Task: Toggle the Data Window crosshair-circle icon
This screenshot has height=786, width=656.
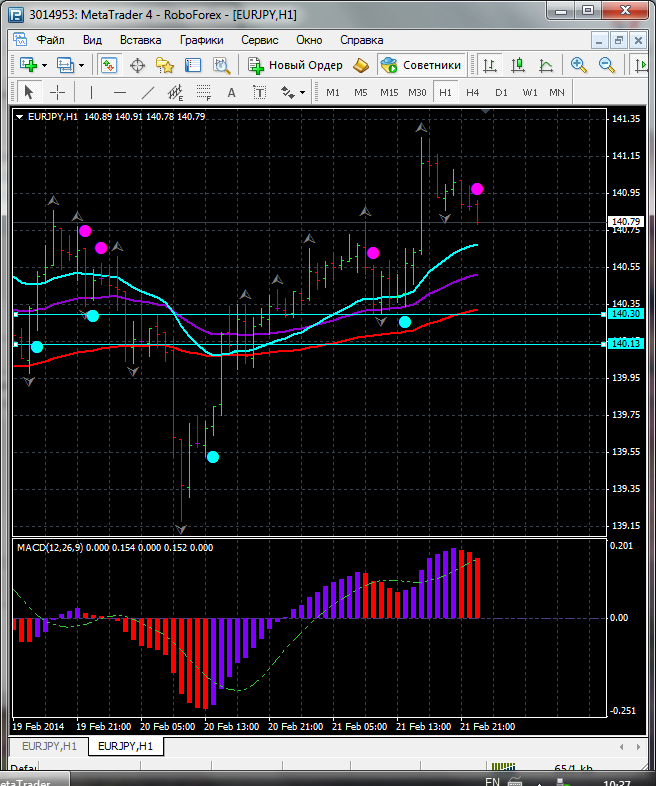Action: (137, 65)
